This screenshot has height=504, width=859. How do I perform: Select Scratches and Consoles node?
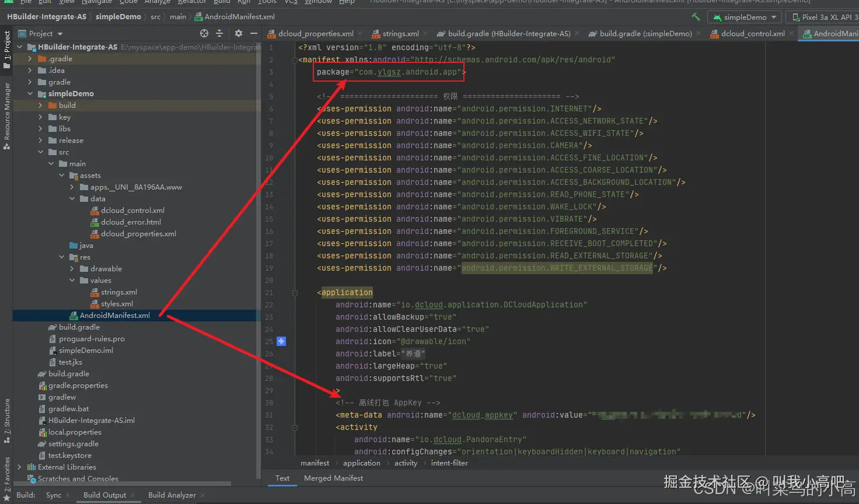78,478
